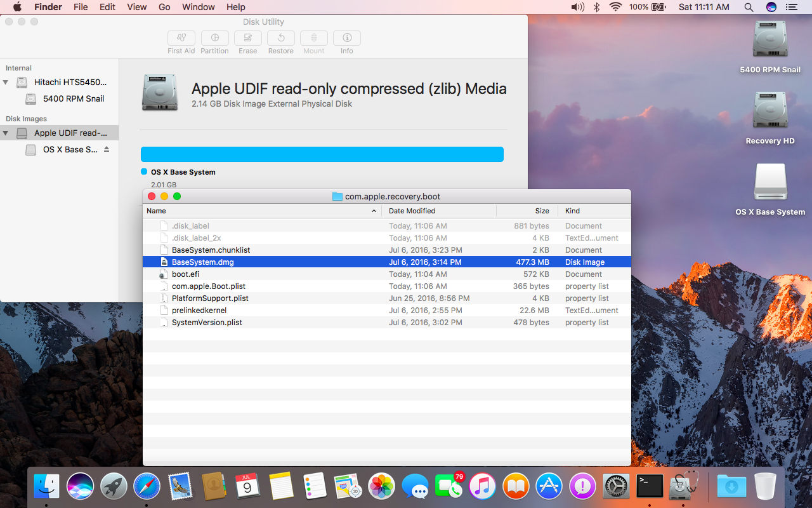Viewport: 812px width, 508px height.
Task: Collapse the Hitachi HTS5450 disk tree
Action: [6, 83]
